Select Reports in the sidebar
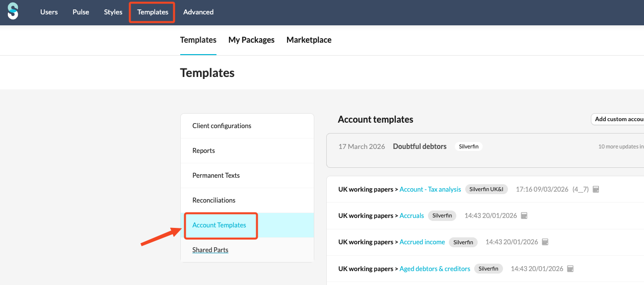Image resolution: width=644 pixels, height=285 pixels. click(x=204, y=150)
